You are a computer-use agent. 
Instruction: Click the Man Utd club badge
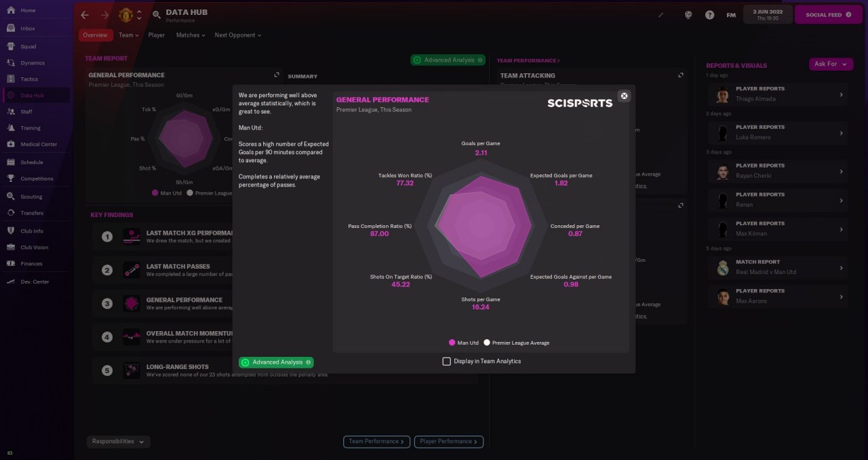tap(125, 15)
